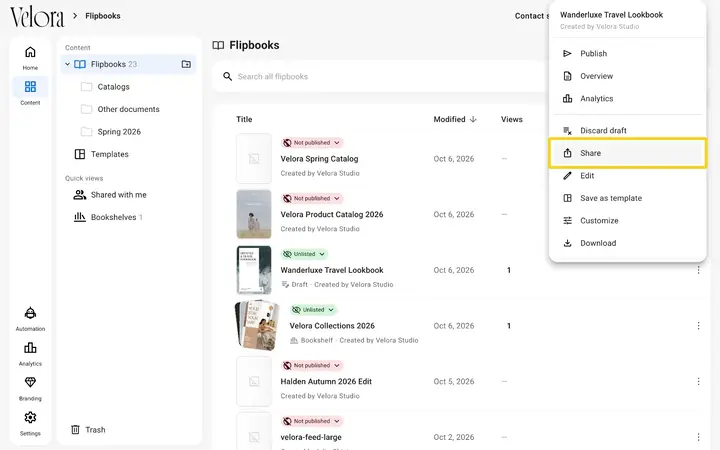
Task: Click the Shared with me people icon
Action: [80, 195]
